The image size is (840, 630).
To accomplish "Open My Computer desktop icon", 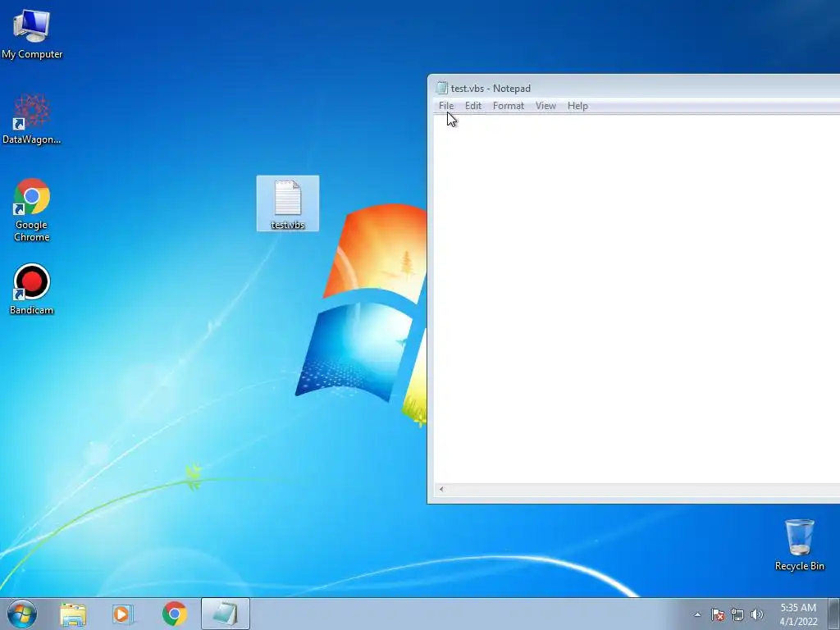I will point(32,33).
